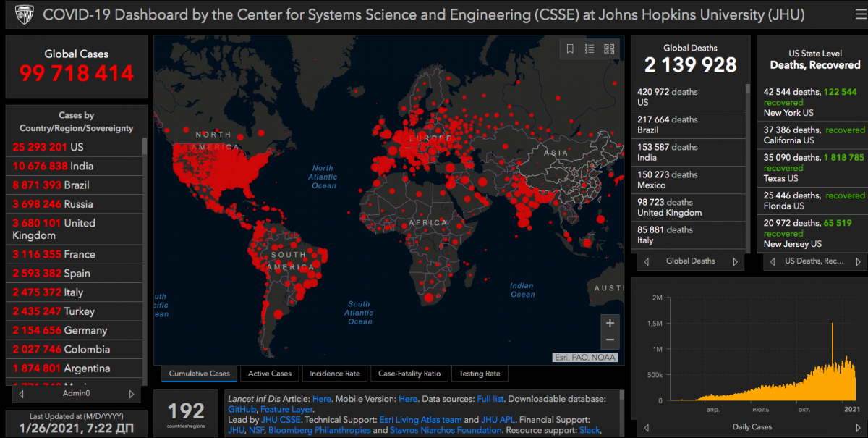Switch to the Active Cases tab

coord(270,374)
